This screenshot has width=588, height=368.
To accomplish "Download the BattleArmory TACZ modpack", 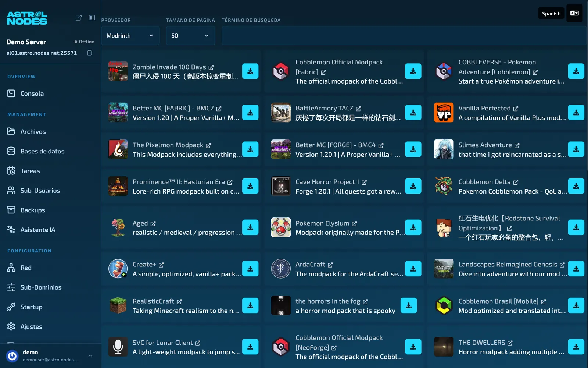I will 413,113.
